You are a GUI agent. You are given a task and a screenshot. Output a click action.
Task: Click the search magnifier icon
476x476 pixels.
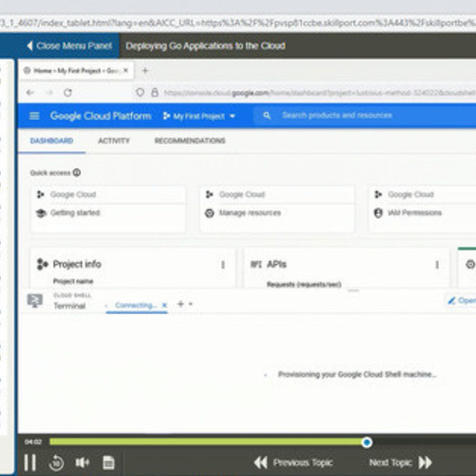tap(267, 115)
